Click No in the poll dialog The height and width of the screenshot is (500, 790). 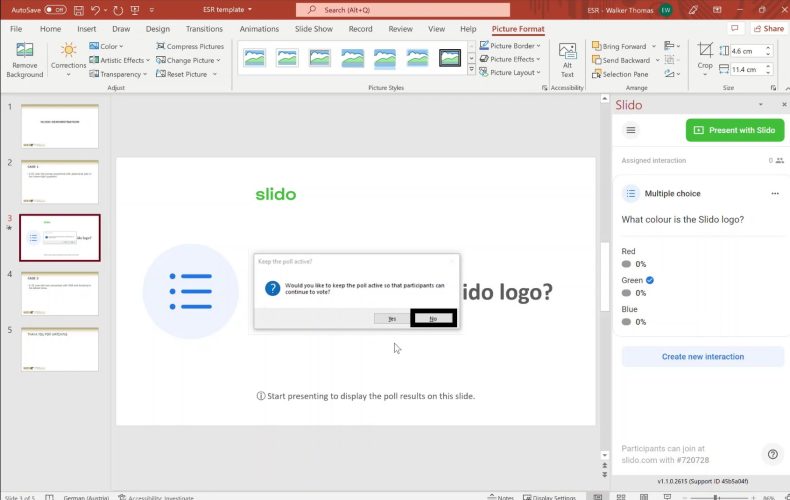433,318
